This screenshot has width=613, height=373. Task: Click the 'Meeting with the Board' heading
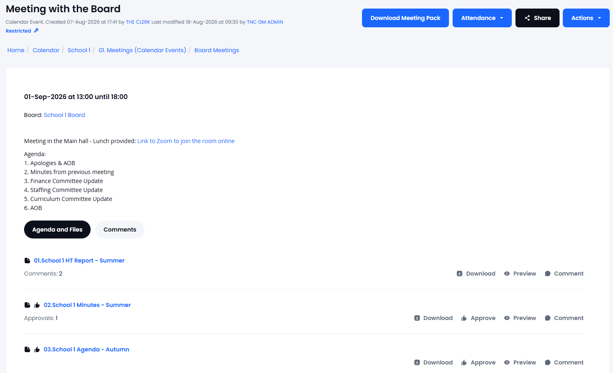pyautogui.click(x=63, y=9)
